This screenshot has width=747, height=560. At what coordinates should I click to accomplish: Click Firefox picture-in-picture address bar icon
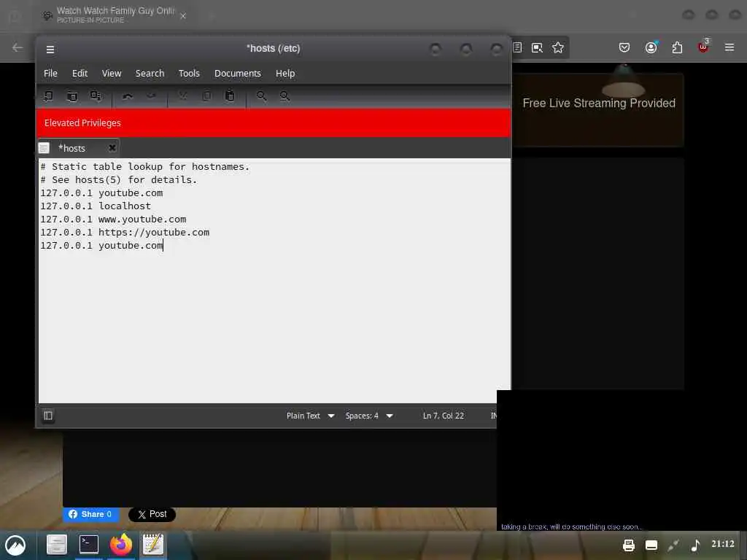point(537,47)
